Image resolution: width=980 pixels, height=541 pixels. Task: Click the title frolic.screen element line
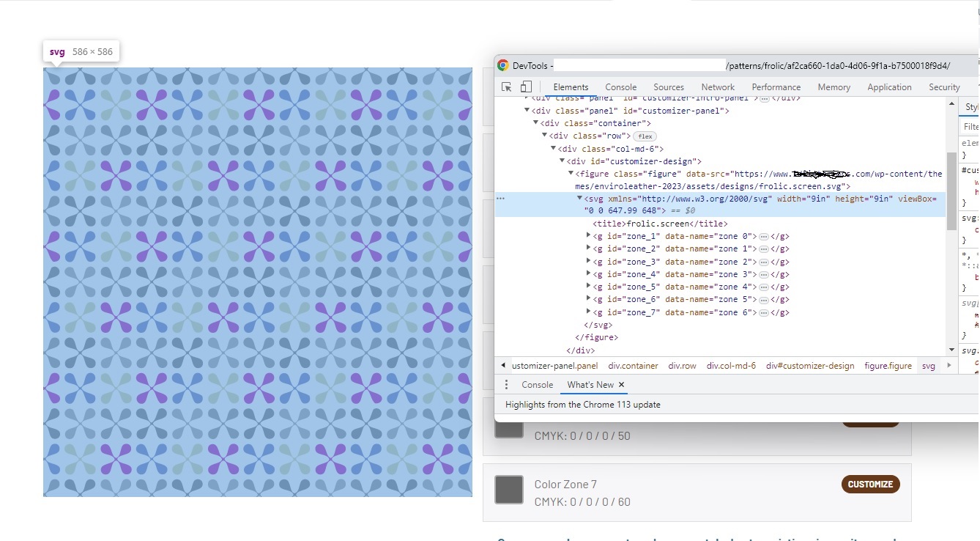pyautogui.click(x=660, y=224)
